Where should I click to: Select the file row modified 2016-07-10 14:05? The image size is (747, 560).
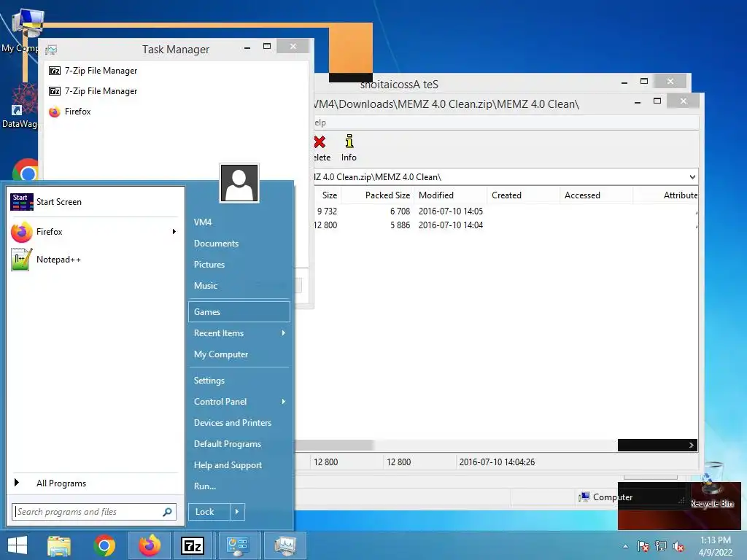point(506,211)
